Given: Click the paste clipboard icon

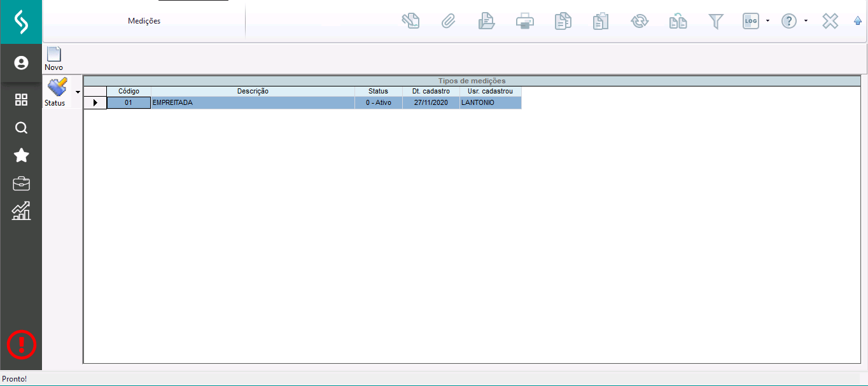Looking at the screenshot, I should (x=601, y=21).
